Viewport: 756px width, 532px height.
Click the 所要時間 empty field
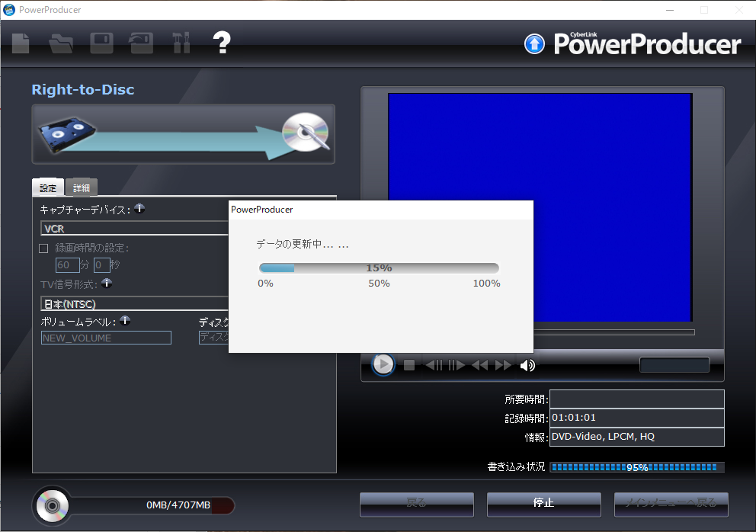click(x=637, y=399)
